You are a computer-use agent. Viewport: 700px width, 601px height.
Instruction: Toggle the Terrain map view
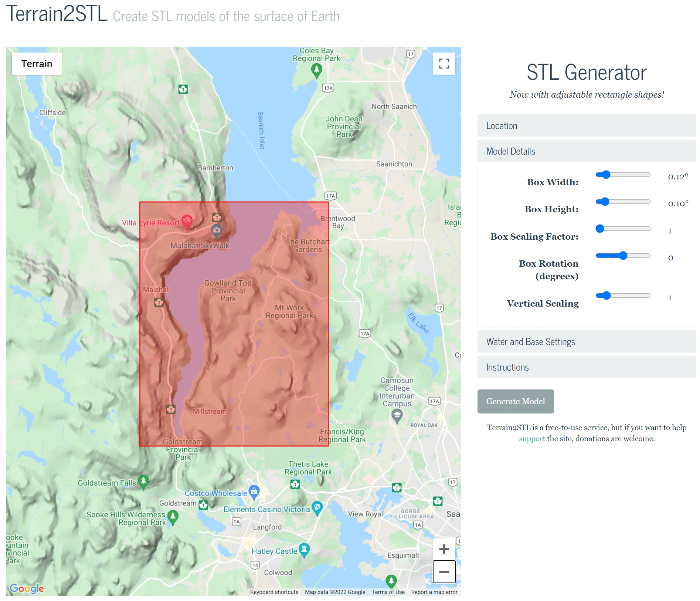click(x=37, y=64)
